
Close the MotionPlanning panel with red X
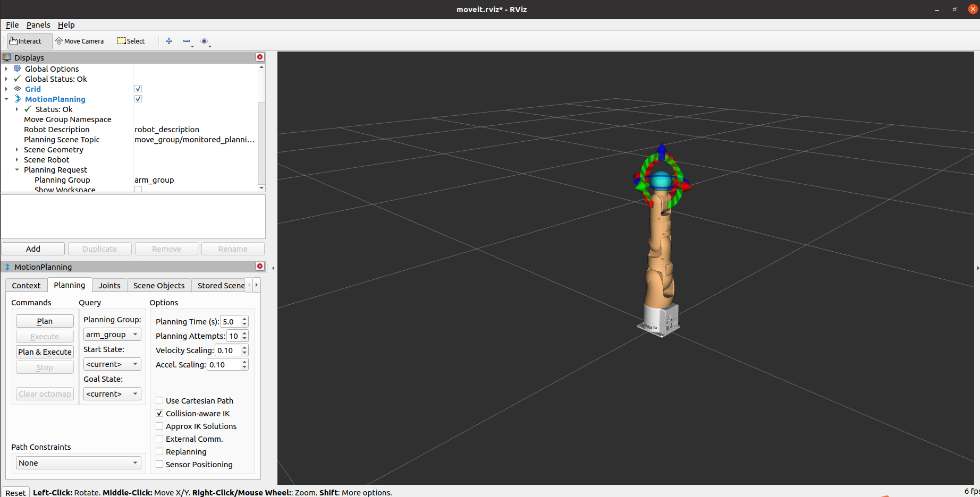[260, 266]
